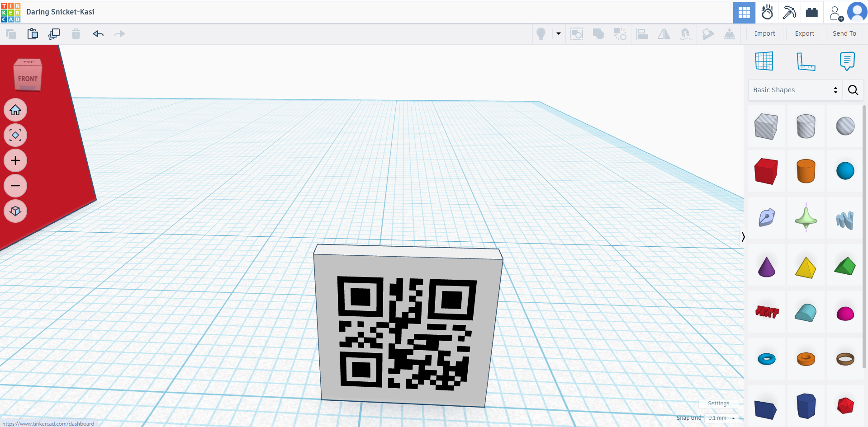Redo the last action
The image size is (868, 427).
[x=120, y=34]
